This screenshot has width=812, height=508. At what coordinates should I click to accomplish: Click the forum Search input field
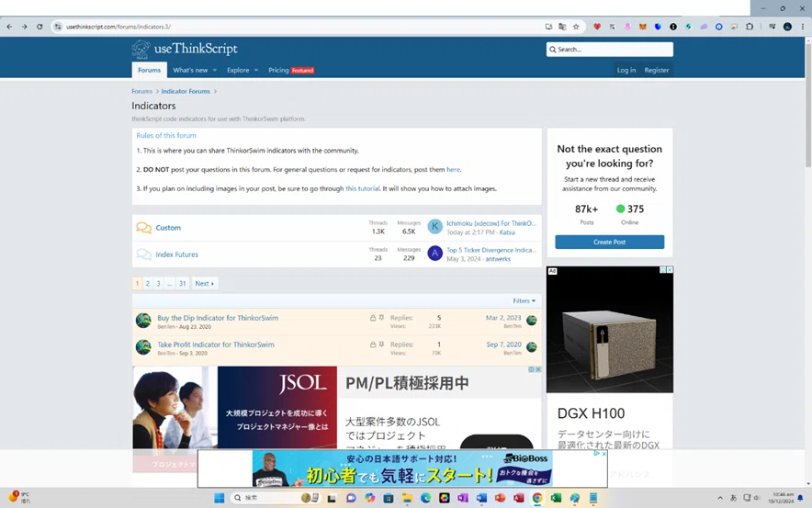[610, 50]
